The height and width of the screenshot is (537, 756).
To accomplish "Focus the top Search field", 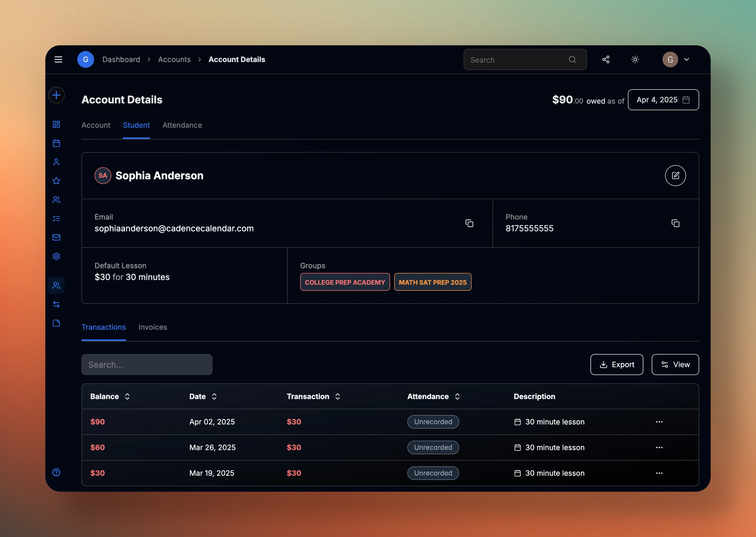I will pyautogui.click(x=525, y=60).
